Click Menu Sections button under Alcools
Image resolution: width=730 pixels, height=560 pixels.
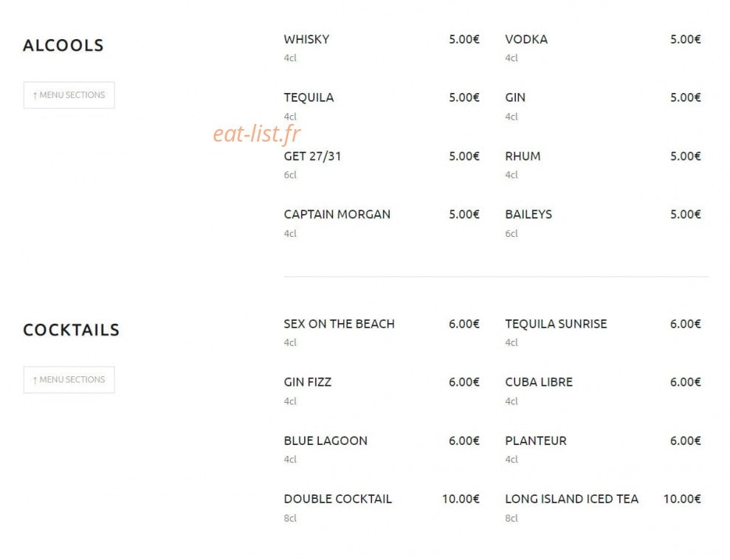(x=69, y=95)
